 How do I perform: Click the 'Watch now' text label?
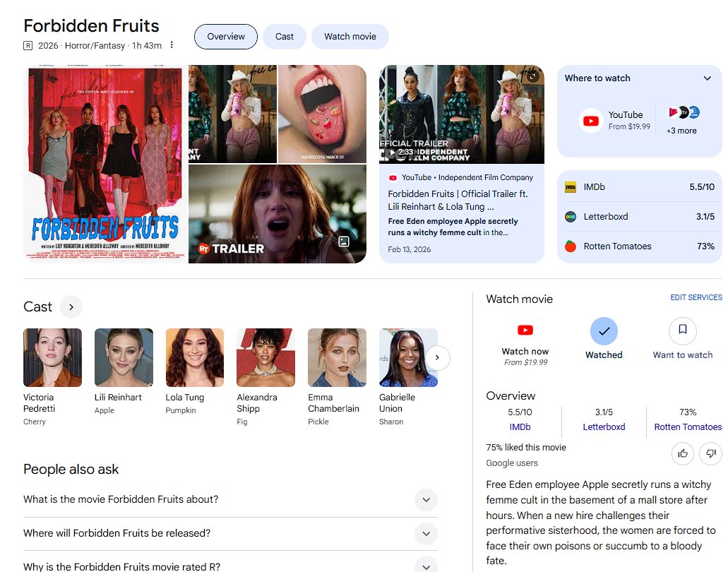pyautogui.click(x=525, y=352)
